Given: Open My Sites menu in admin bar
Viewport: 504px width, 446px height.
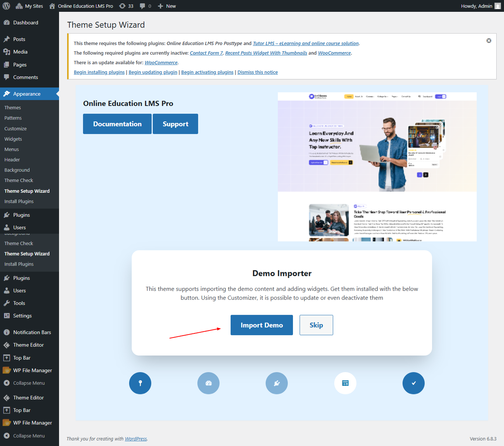Looking at the screenshot, I should click(30, 6).
